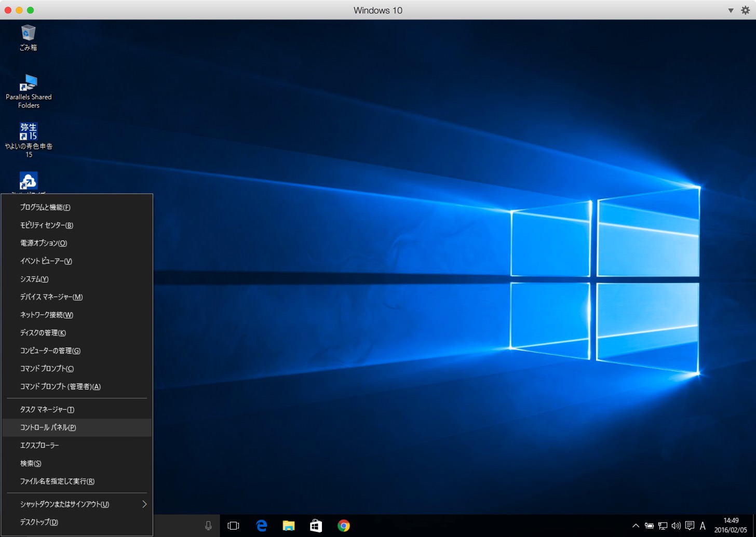
Task: Open タスク マネージャー from the menu
Action: 77,410
